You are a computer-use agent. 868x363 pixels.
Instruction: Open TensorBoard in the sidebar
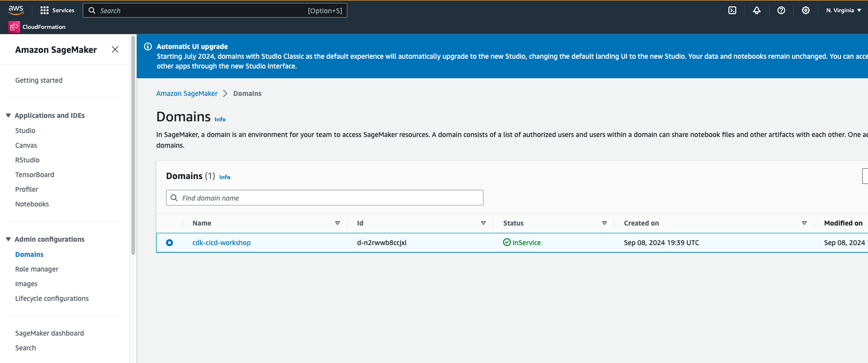point(35,175)
